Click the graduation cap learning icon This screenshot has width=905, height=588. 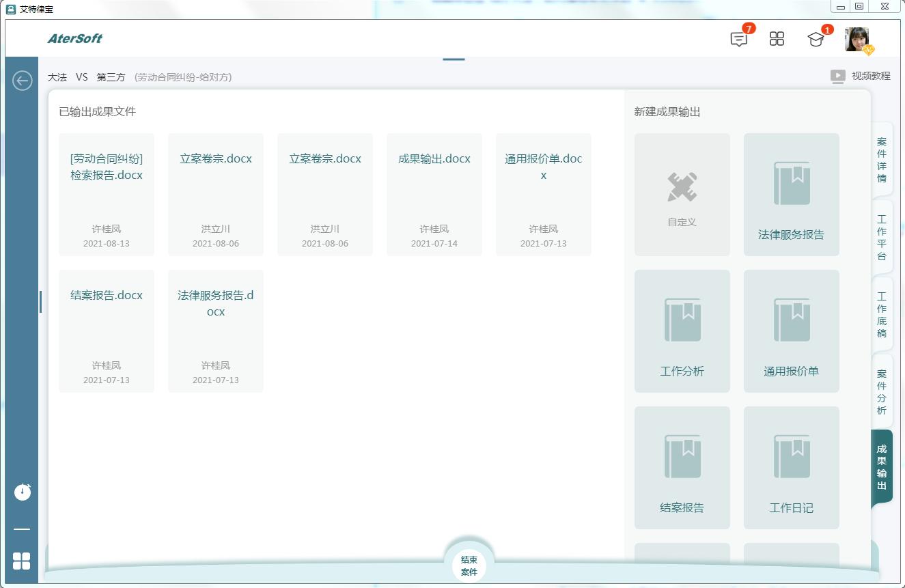point(816,39)
